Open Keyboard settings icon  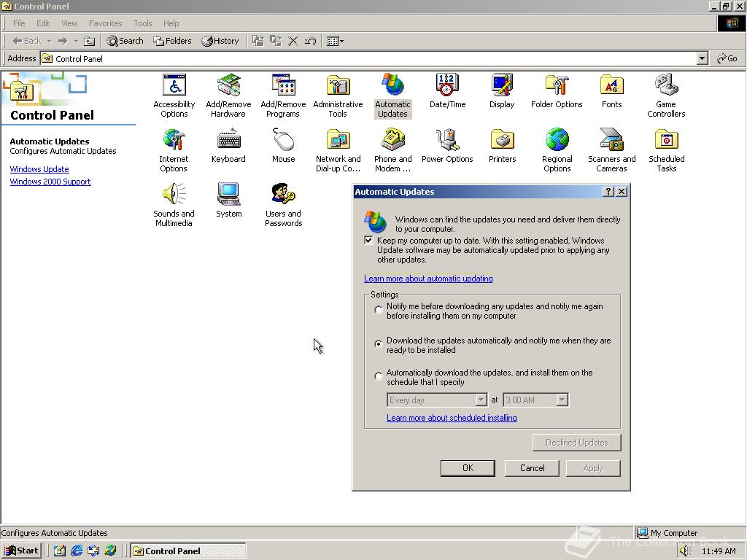point(228,145)
